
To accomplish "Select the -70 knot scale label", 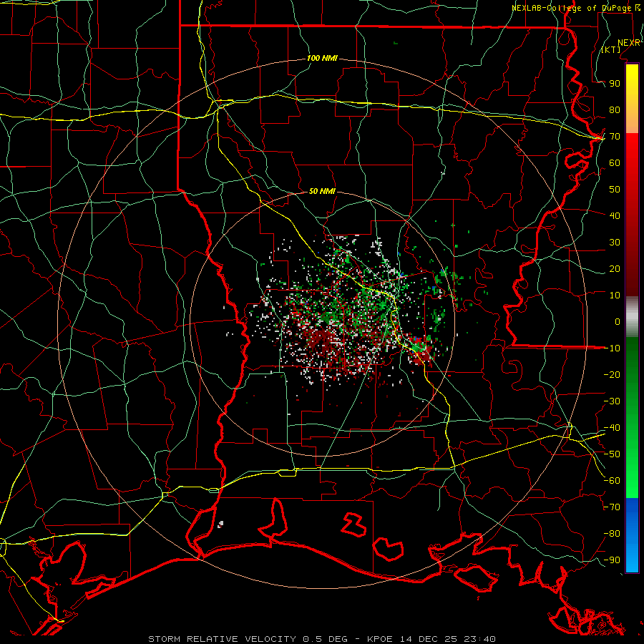I will 612,507.
